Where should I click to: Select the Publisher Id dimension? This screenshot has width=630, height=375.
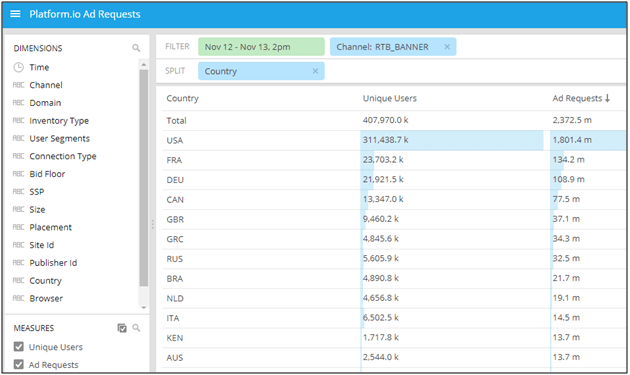[x=53, y=263]
